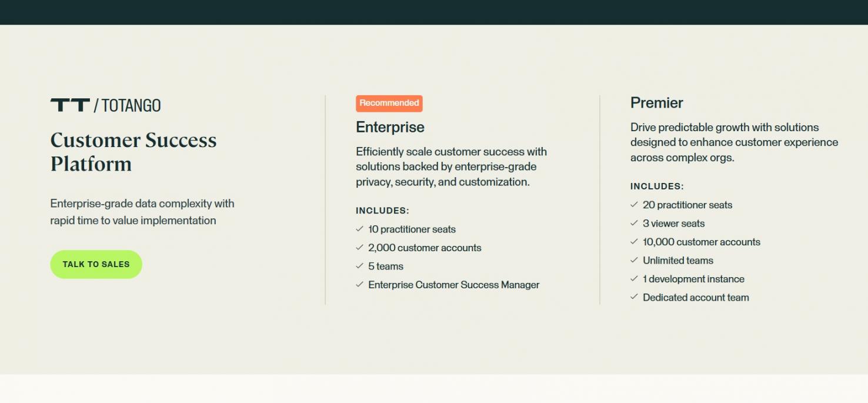Select the Premier plan heading
The image size is (868, 403).
pos(656,103)
